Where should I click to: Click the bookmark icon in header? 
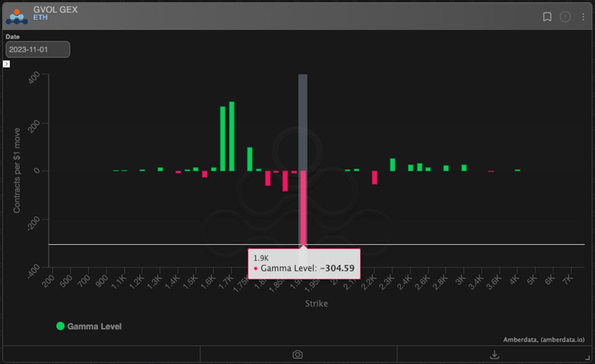547,17
